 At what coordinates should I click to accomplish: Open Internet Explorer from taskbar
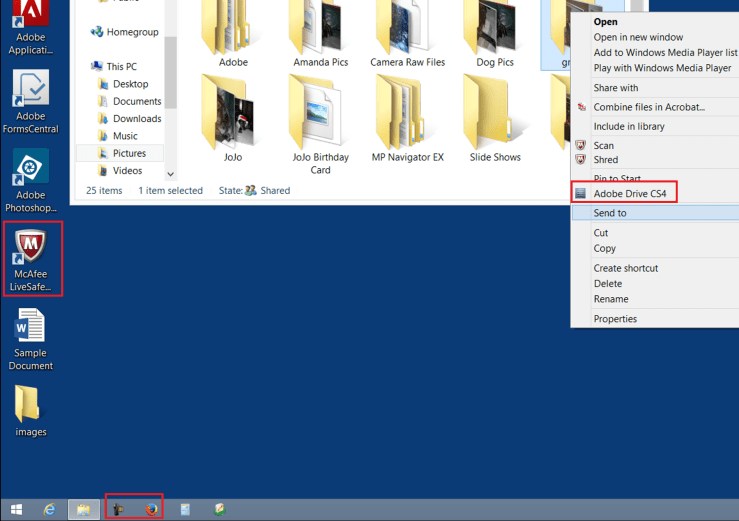tap(49, 509)
